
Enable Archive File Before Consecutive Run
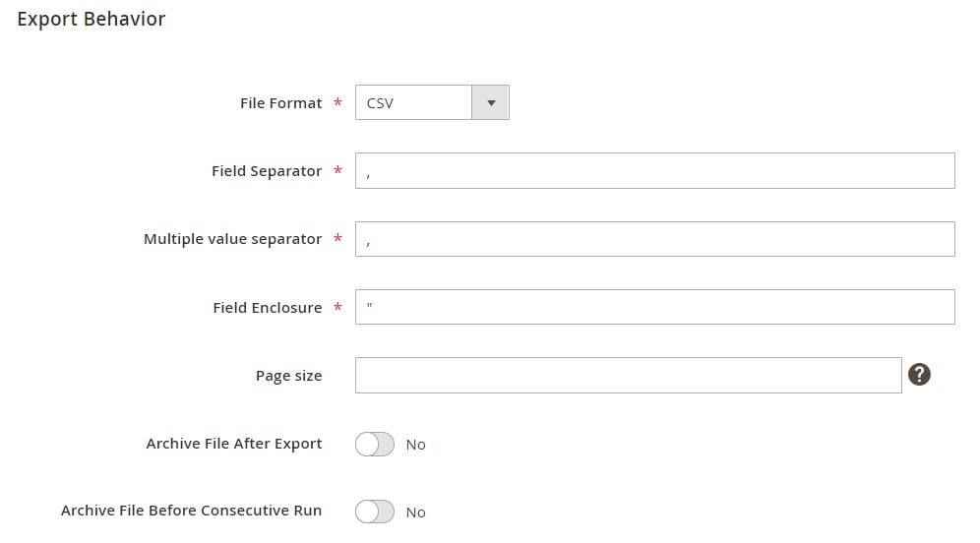click(375, 512)
